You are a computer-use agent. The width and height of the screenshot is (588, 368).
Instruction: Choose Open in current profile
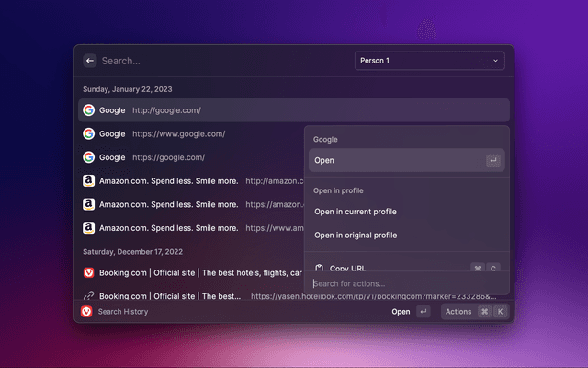pos(356,212)
